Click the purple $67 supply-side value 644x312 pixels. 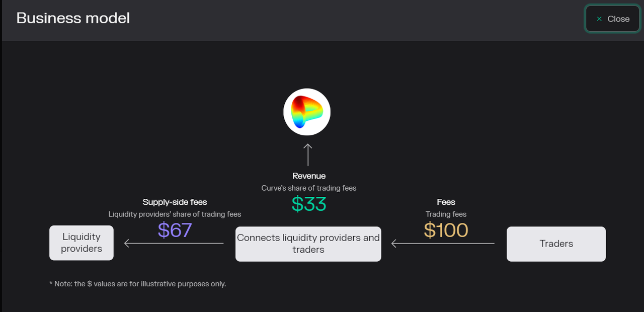(175, 230)
